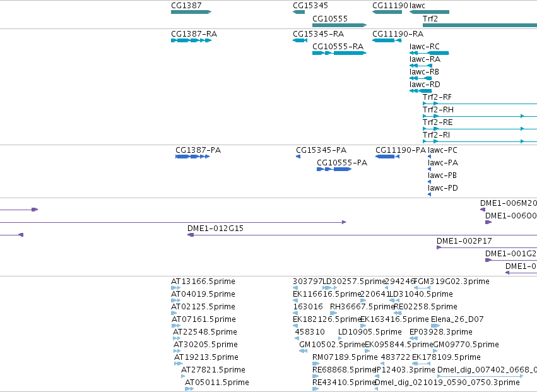Click the GM09770.5prime EST label

pos(466,345)
